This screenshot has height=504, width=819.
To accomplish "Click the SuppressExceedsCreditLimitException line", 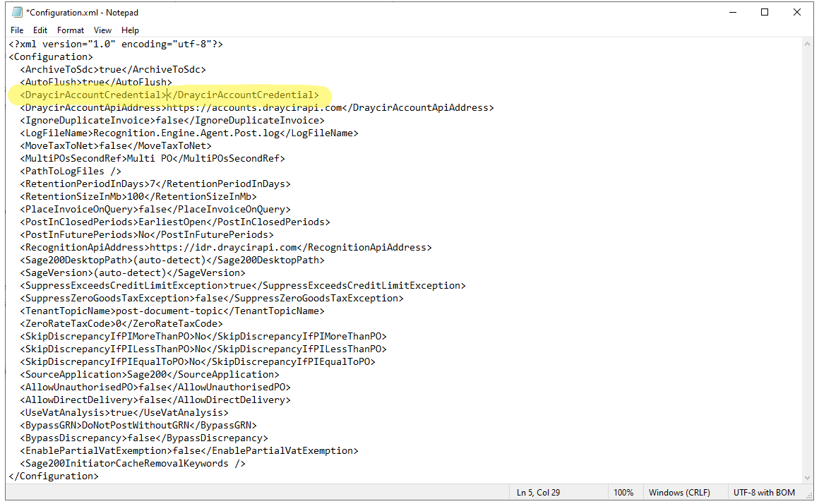I will point(243,286).
